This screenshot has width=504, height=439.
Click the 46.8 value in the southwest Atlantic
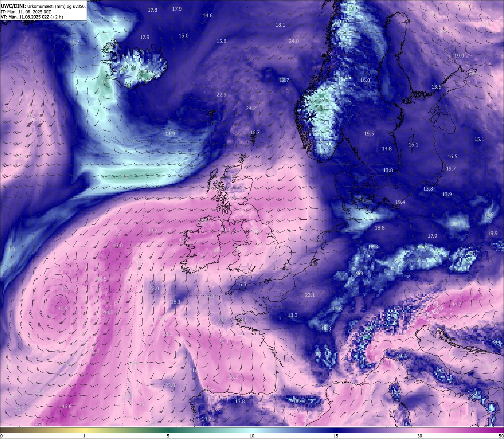click(x=67, y=407)
